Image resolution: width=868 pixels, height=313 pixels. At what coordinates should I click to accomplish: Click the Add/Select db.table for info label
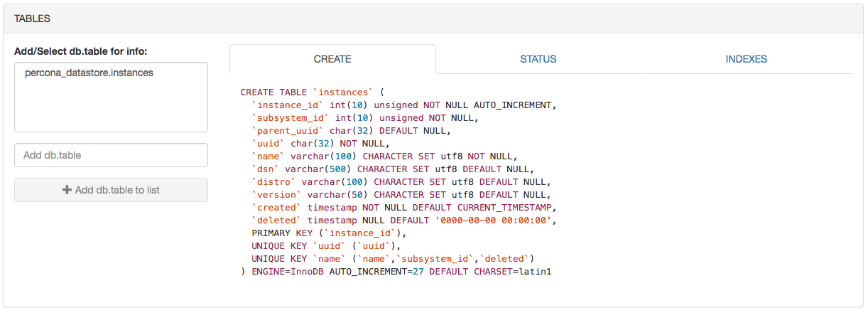pos(80,51)
